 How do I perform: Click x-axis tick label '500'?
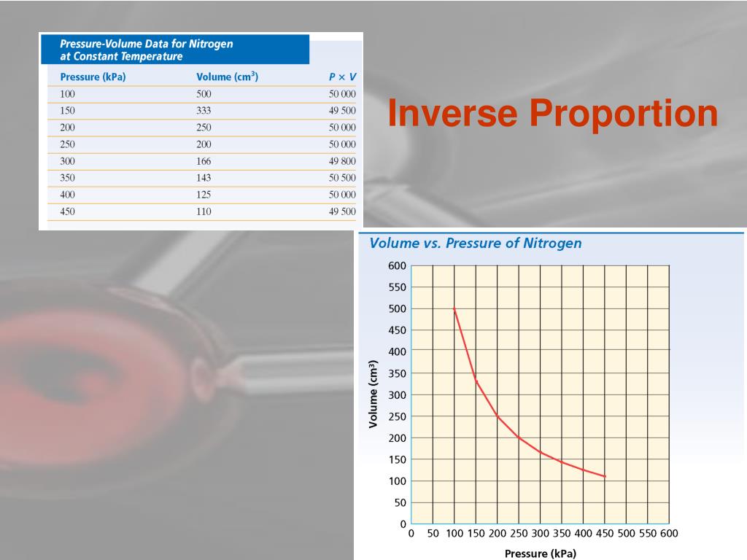(x=626, y=534)
